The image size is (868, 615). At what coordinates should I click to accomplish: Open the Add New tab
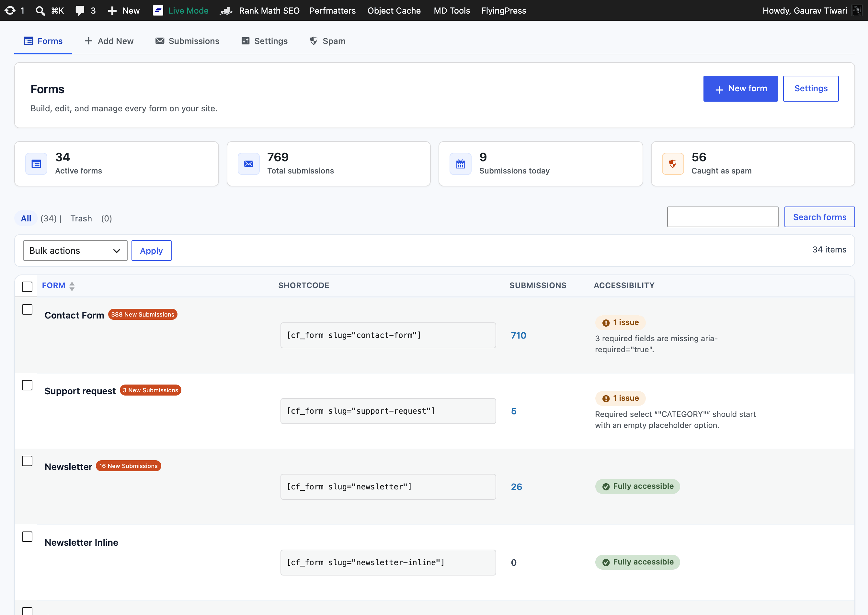coord(109,41)
